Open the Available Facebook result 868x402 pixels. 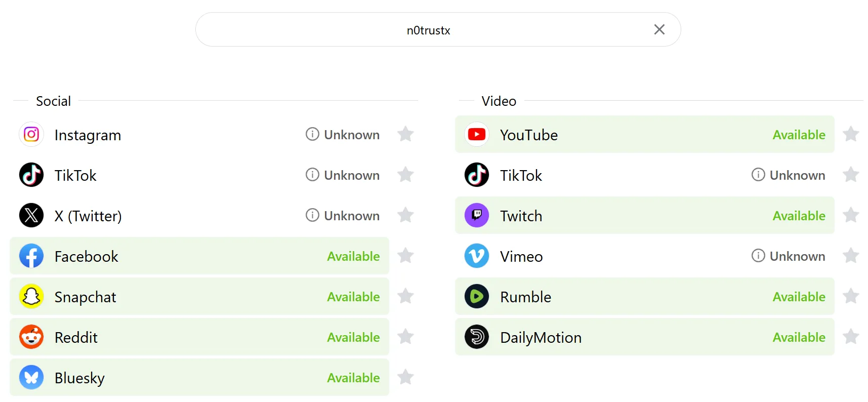(199, 256)
